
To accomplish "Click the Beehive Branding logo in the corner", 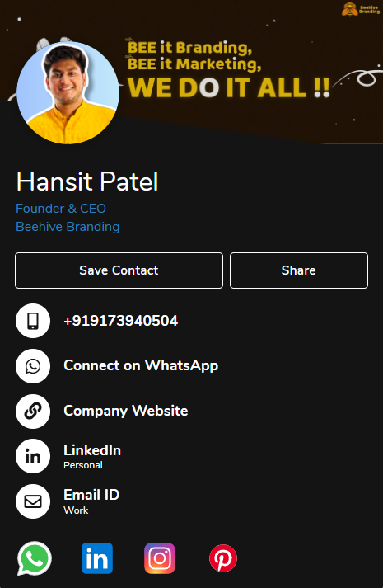I will pos(361,9).
